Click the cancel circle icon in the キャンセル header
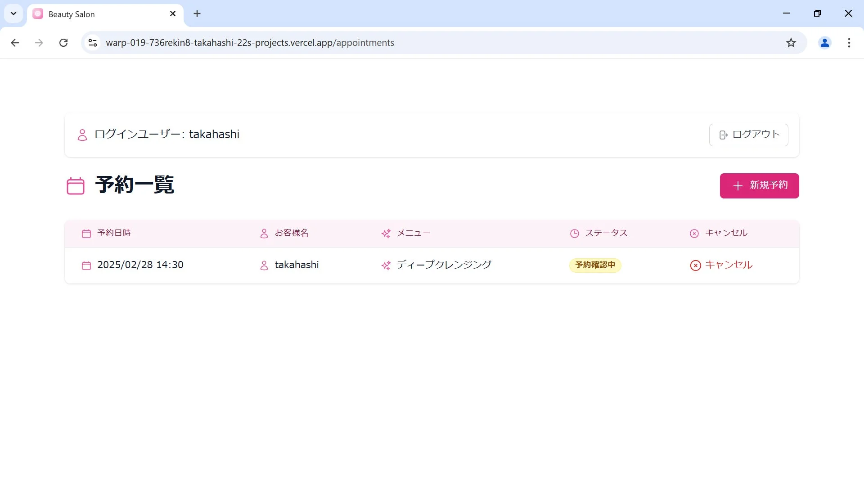864x504 pixels. [x=694, y=233]
